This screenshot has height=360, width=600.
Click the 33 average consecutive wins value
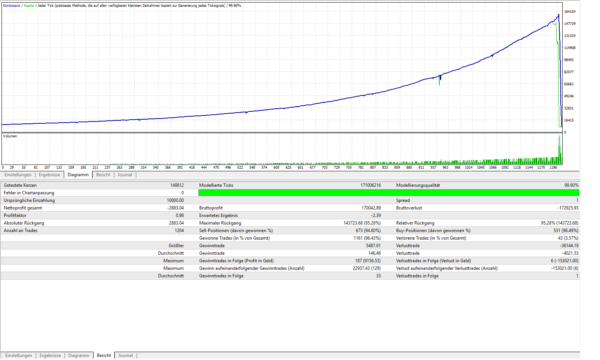coord(378,276)
